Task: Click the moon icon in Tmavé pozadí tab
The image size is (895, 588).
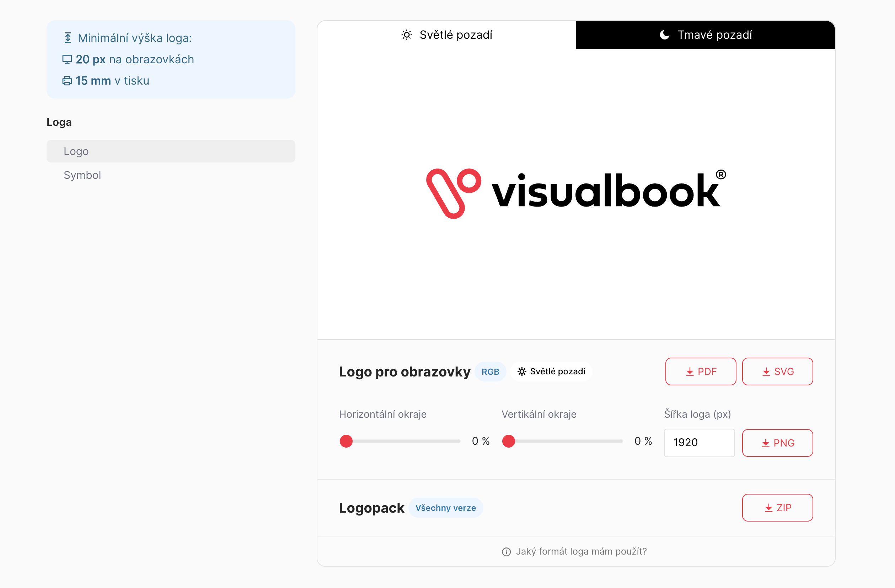Action: click(664, 35)
